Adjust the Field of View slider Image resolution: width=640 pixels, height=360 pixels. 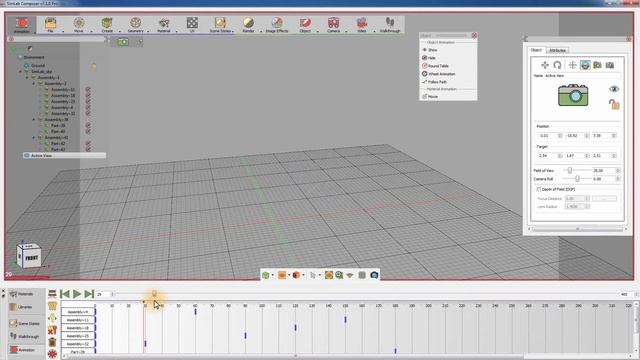point(570,170)
